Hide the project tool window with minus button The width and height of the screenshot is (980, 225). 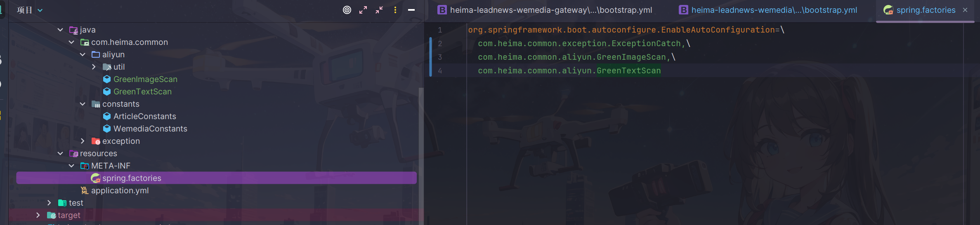pos(411,10)
